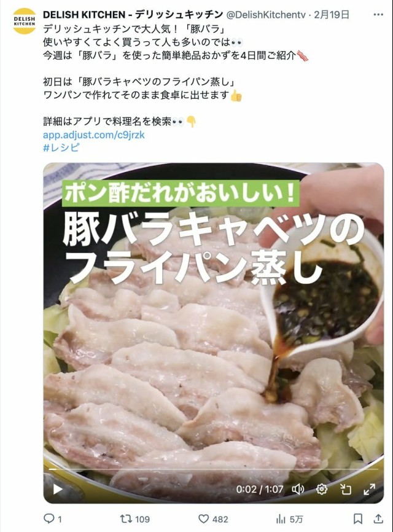
Task: Switch the video to picture-in-picture mode
Action: 346,489
